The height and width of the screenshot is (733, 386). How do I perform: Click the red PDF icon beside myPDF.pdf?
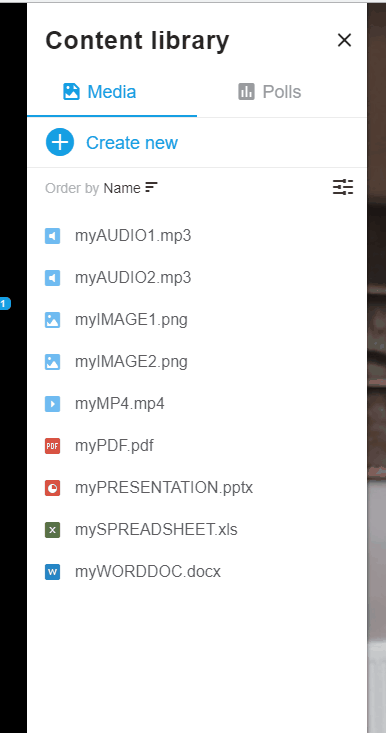coord(52,446)
